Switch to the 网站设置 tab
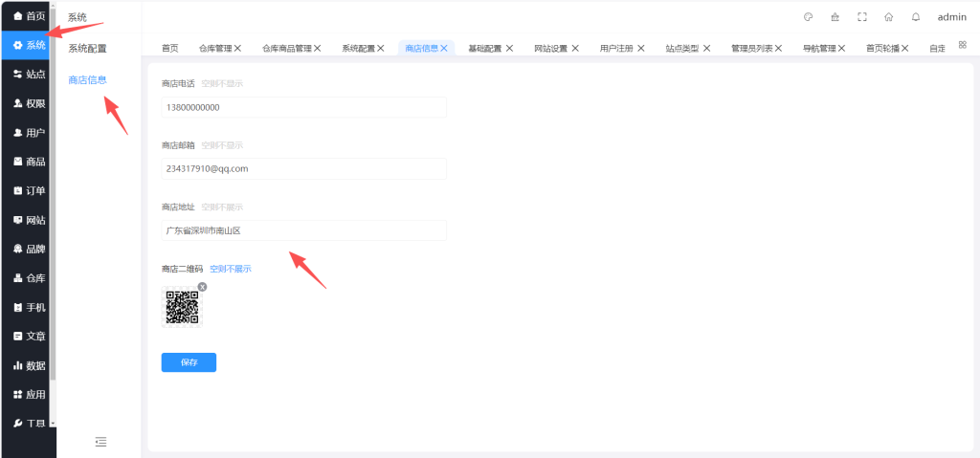 click(x=550, y=48)
